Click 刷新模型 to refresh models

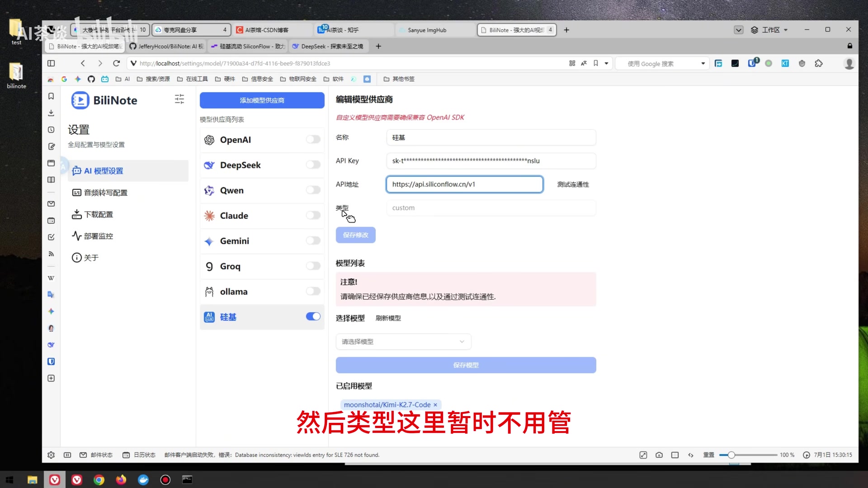click(388, 318)
